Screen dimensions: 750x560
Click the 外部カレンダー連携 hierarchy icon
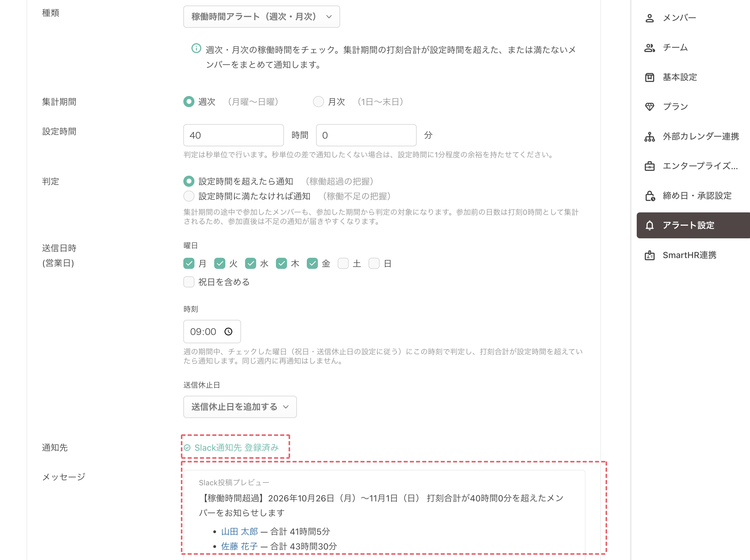[x=649, y=137]
